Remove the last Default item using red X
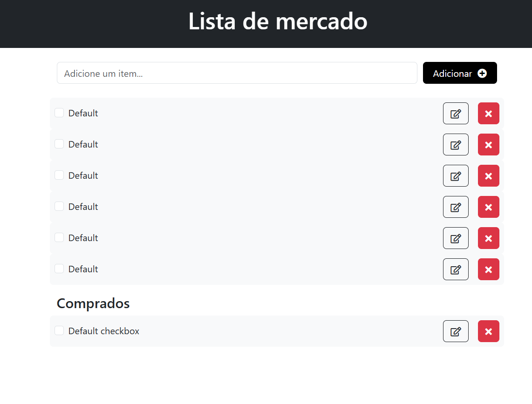The height and width of the screenshot is (404, 532). coord(488,269)
